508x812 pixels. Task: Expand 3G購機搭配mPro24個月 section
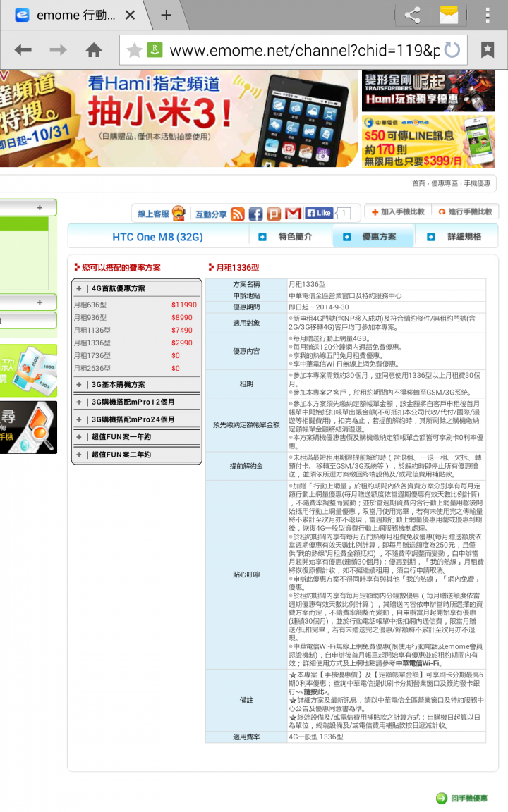[136, 419]
